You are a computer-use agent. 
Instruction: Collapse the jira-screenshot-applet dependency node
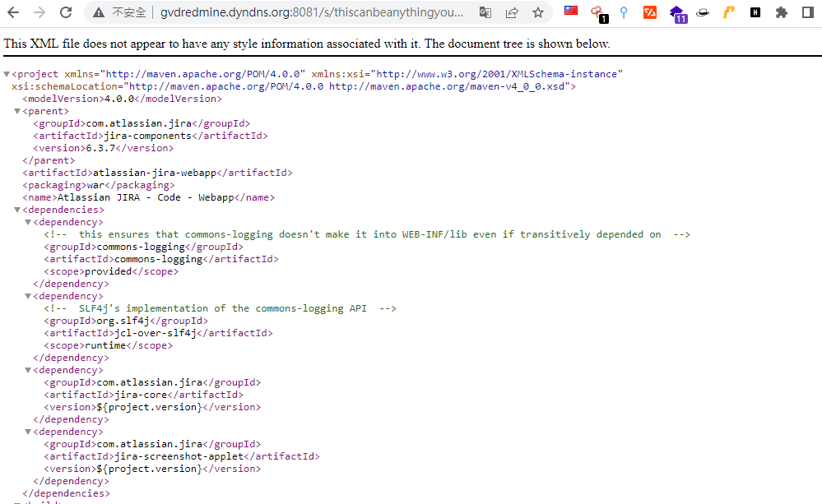tap(28, 432)
